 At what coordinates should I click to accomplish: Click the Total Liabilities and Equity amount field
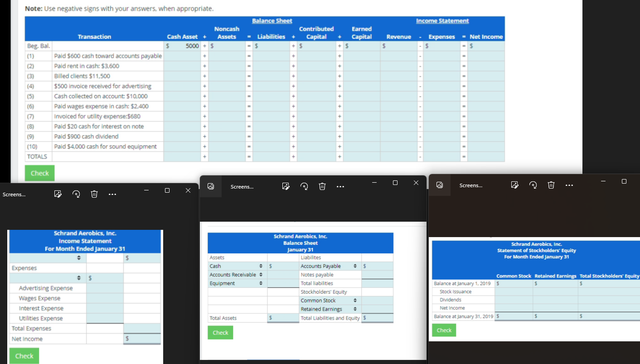click(x=378, y=318)
